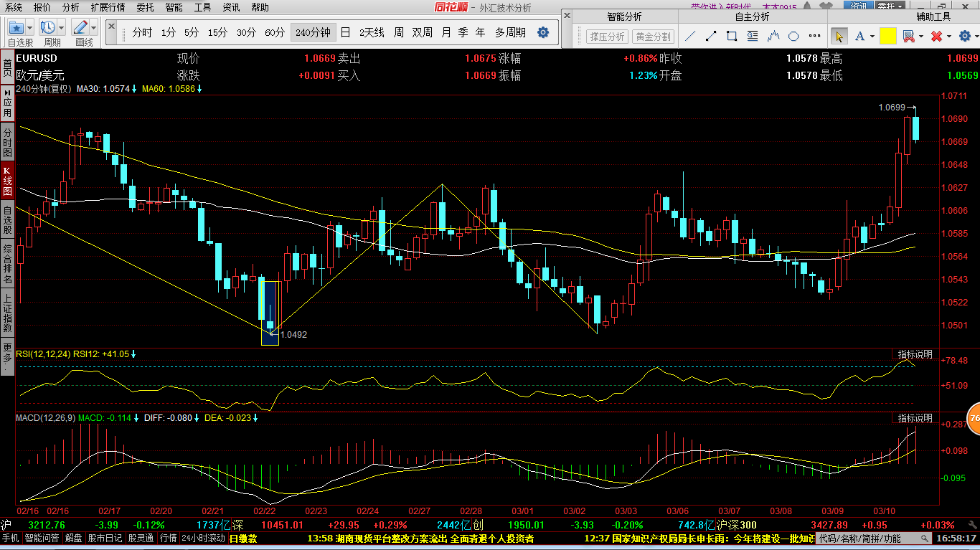Viewport: 980px width, 550px height.
Task: Open period toolbar settings gear
Action: pos(543,32)
